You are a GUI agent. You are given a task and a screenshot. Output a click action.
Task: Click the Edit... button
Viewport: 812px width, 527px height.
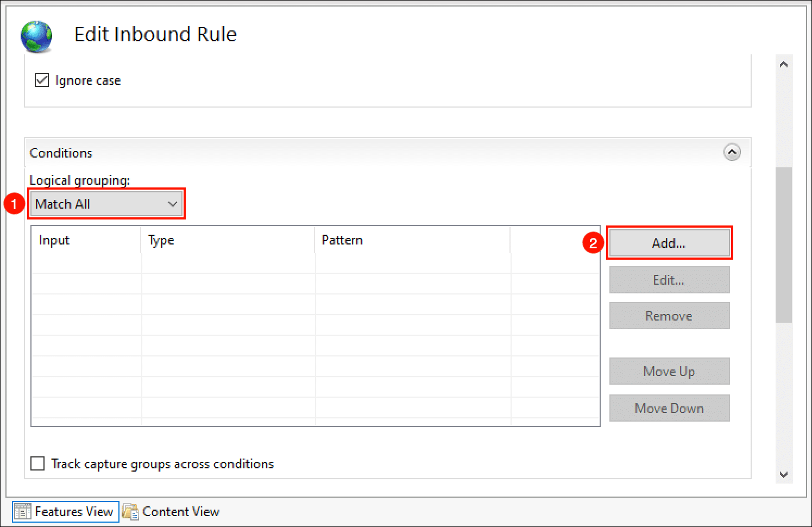(x=669, y=280)
